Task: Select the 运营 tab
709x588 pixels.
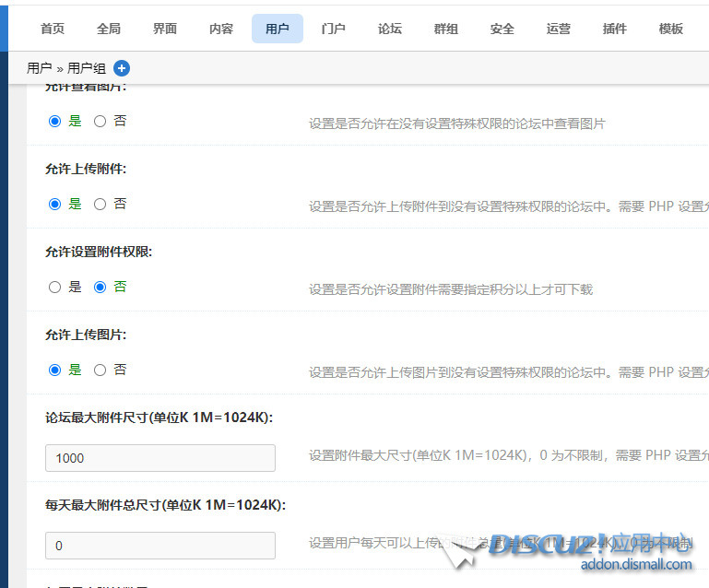Action: point(559,29)
